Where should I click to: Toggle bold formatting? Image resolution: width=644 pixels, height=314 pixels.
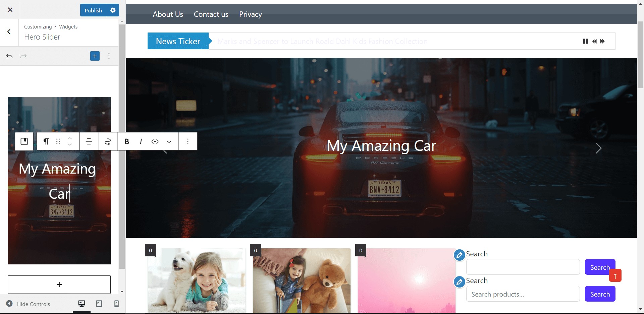pos(127,141)
